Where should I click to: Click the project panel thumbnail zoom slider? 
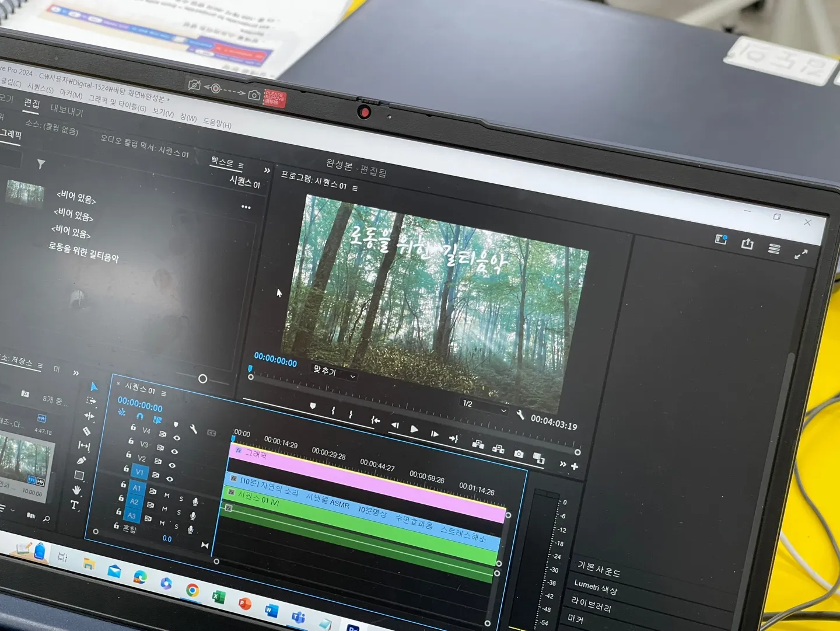[x=202, y=379]
